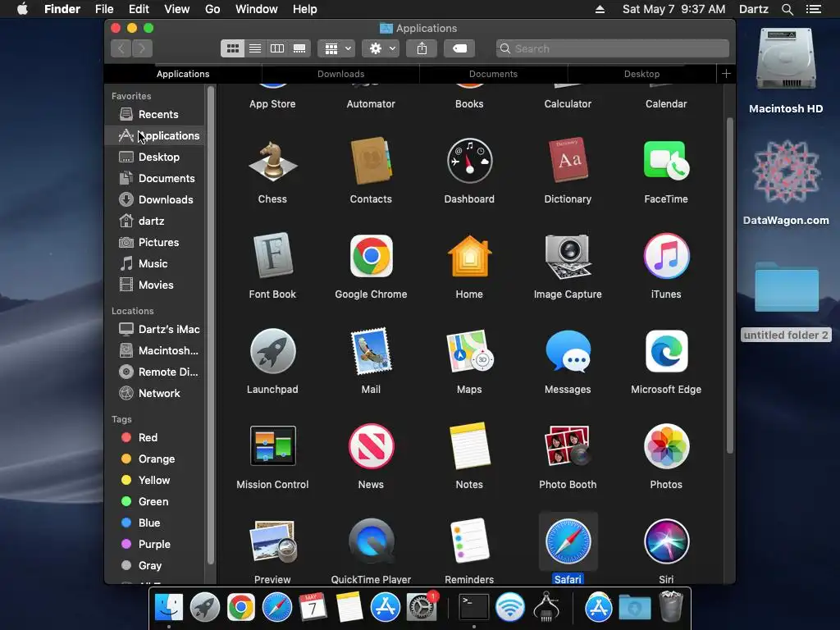Open Terminal from the Dock
The image size is (840, 630).
coord(474,608)
